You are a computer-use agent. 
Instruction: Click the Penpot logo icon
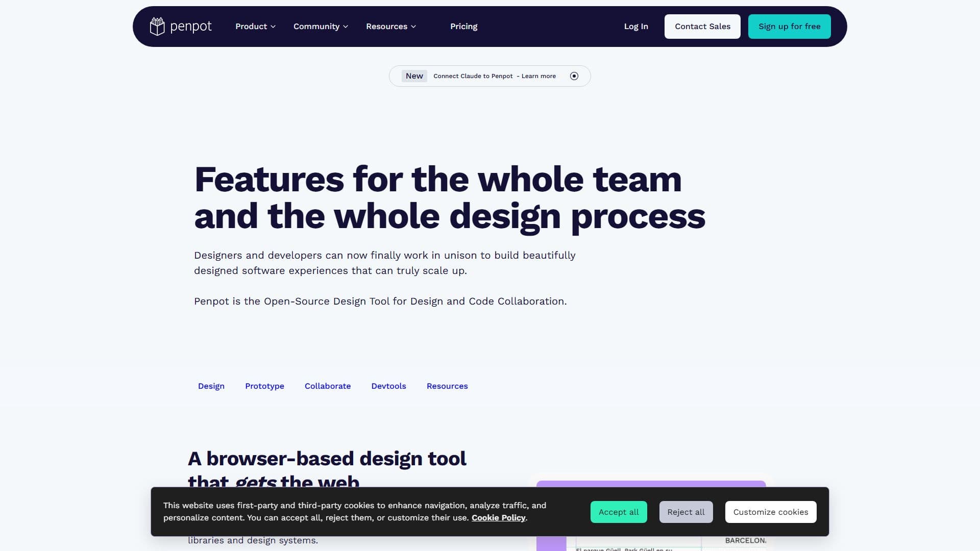pos(157,27)
